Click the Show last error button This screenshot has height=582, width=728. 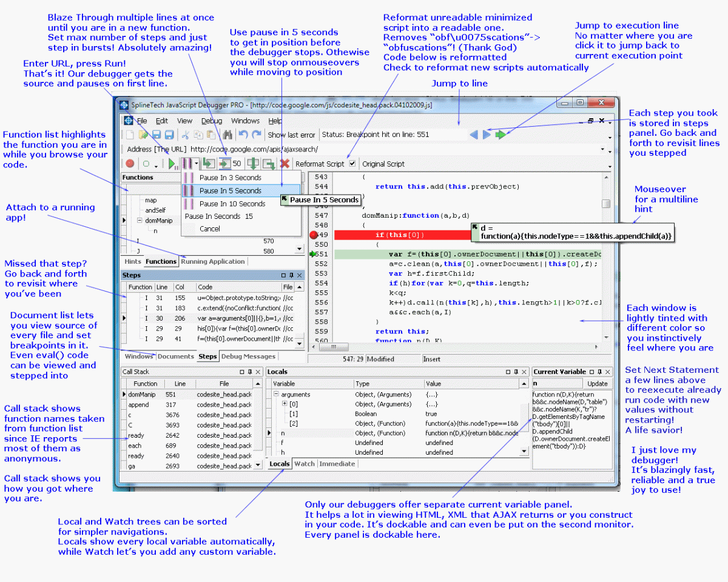click(292, 135)
